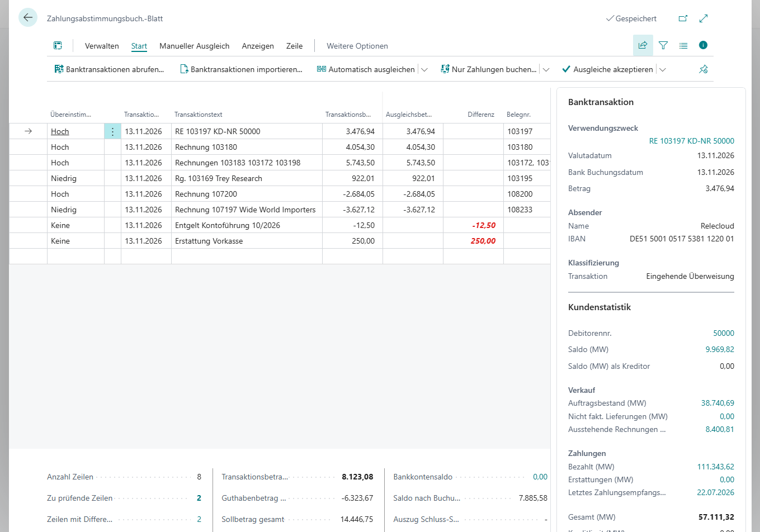This screenshot has width=760, height=532.
Task: Go back using the arrow button
Action: coord(28,18)
